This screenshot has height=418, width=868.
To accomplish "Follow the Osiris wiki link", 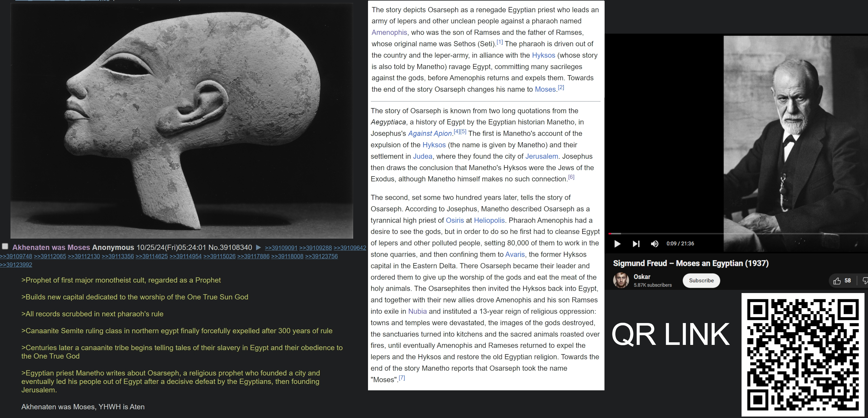I will pos(455,220).
